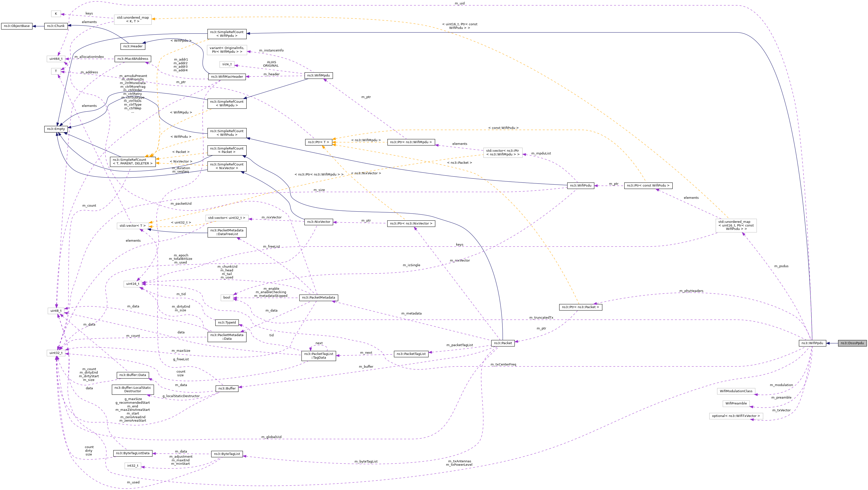
Task: Click the m_mpduList edge label
Action: 541,153
